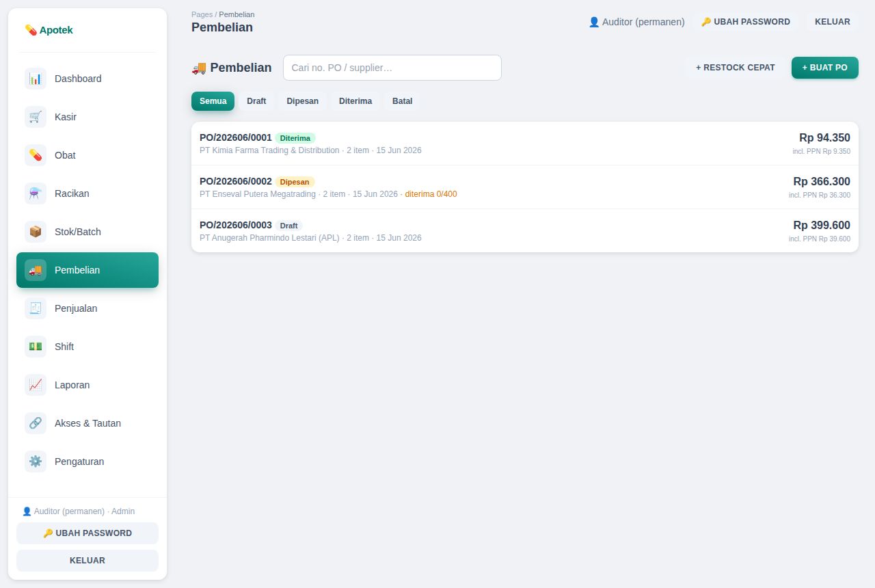Viewport: 875px width, 588px height.
Task: Open the Obat pill icon
Action: (36, 155)
